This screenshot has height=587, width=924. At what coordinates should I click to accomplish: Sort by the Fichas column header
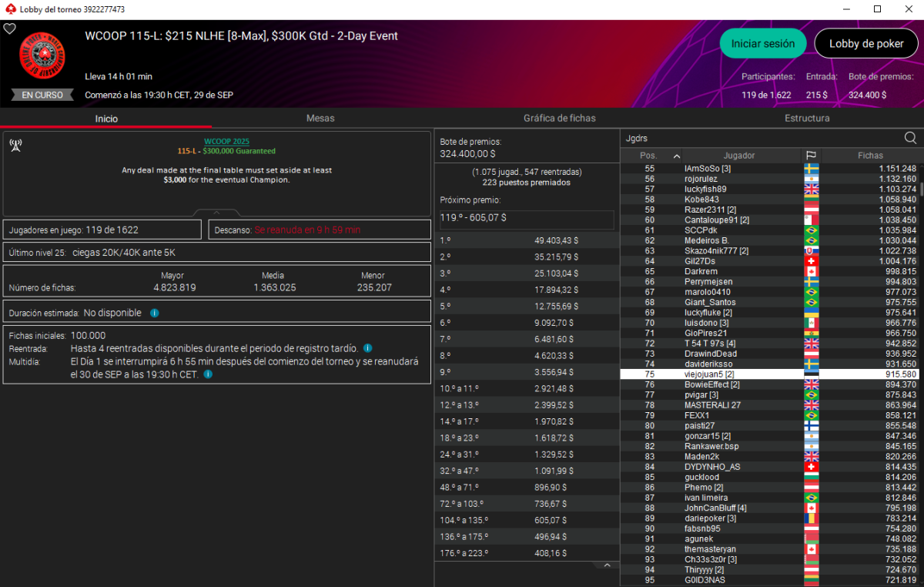[x=870, y=156]
